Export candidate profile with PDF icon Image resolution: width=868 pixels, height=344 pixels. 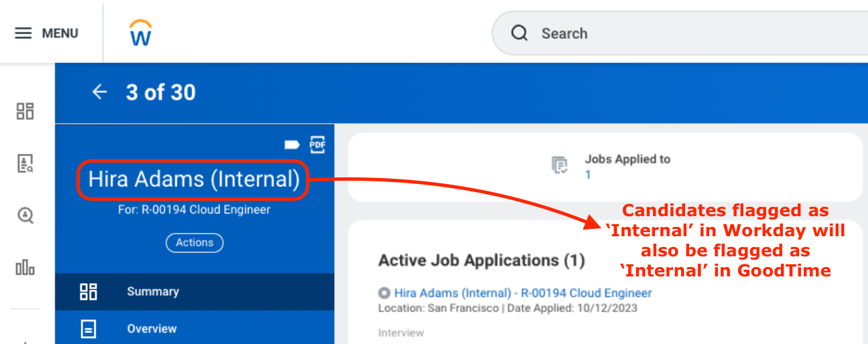[x=317, y=145]
